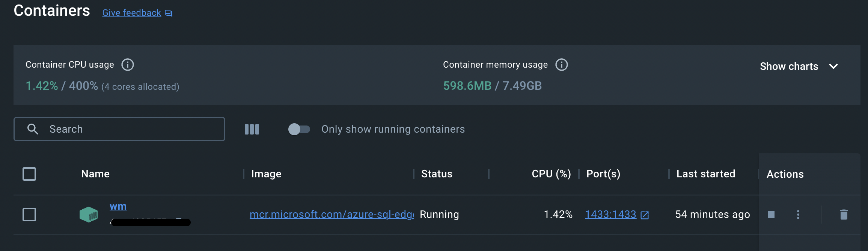
Task: Click the open-in-browser icon beside port 1433
Action: coord(645,215)
